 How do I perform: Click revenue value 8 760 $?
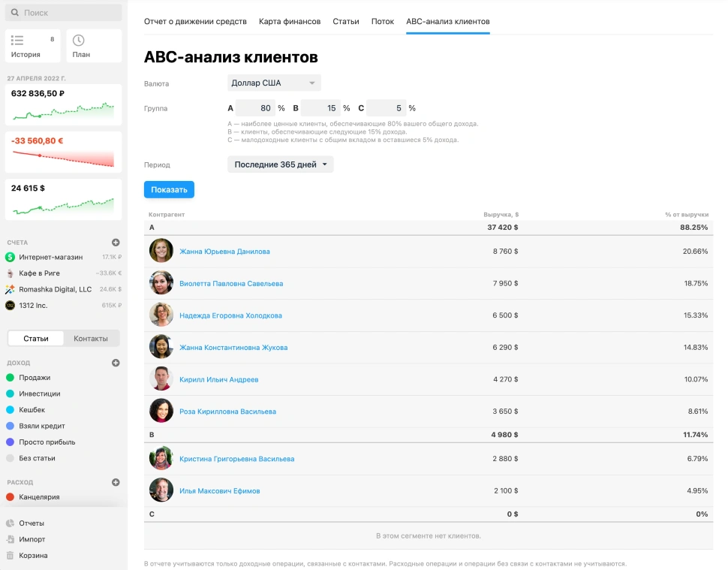(506, 252)
